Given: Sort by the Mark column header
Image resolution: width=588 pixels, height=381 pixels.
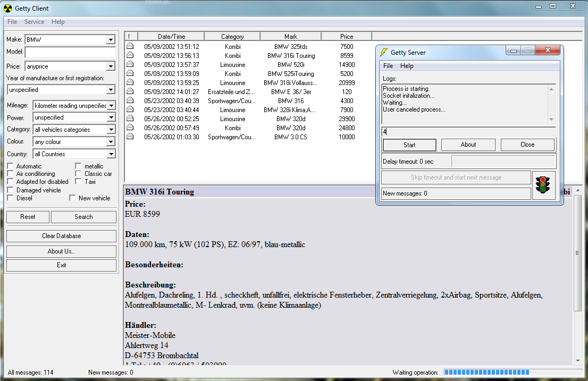Looking at the screenshot, I should (x=291, y=36).
